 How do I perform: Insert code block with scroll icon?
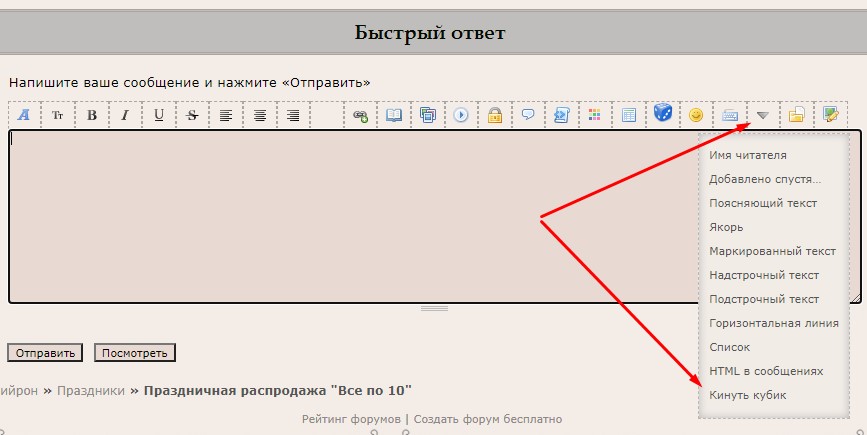(x=561, y=115)
